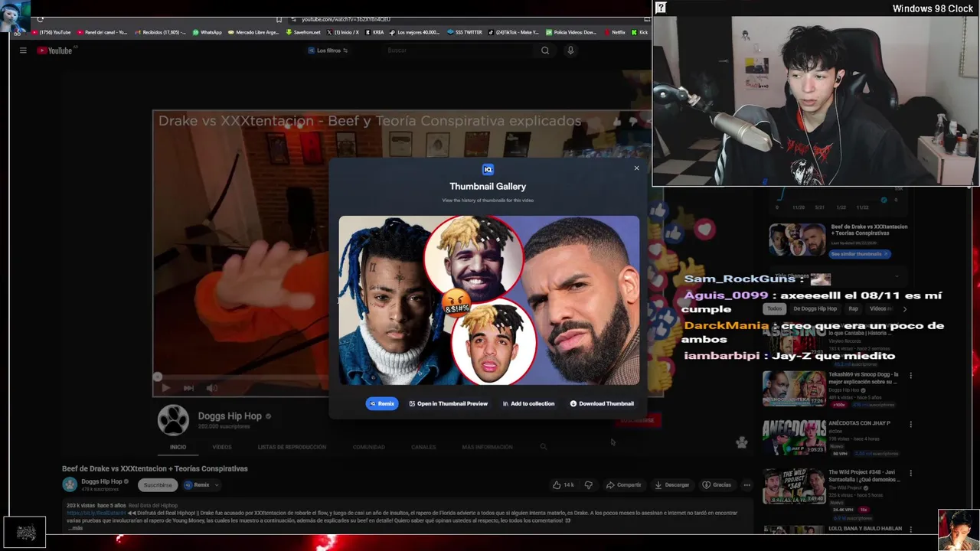The image size is (980, 551).
Task: Open the TikTok bookmark
Action: 514,32
